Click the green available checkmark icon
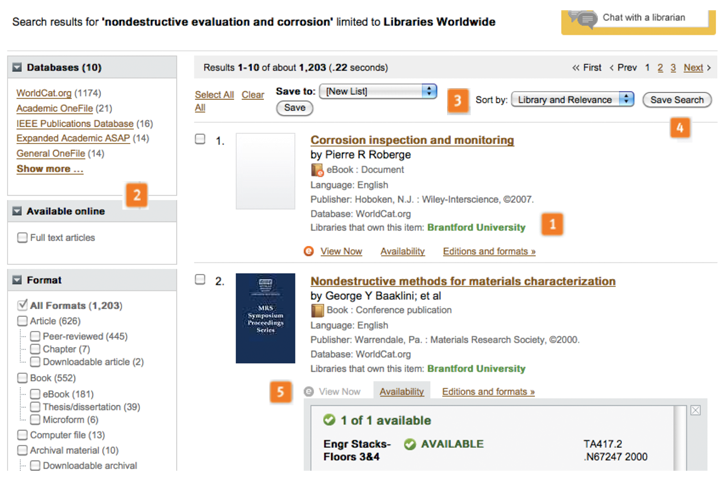 pyautogui.click(x=329, y=420)
